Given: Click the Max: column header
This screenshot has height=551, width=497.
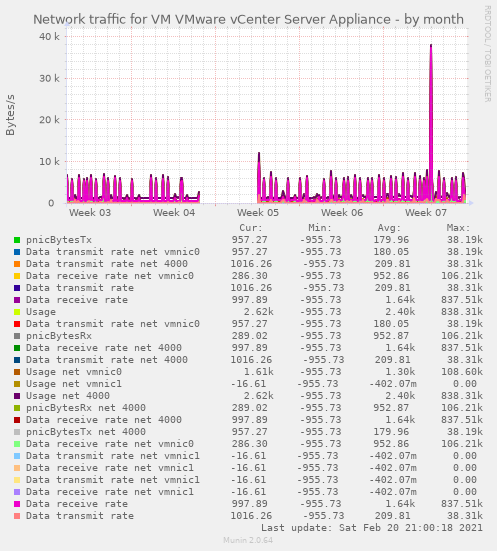Looking at the screenshot, I should 458,228.
